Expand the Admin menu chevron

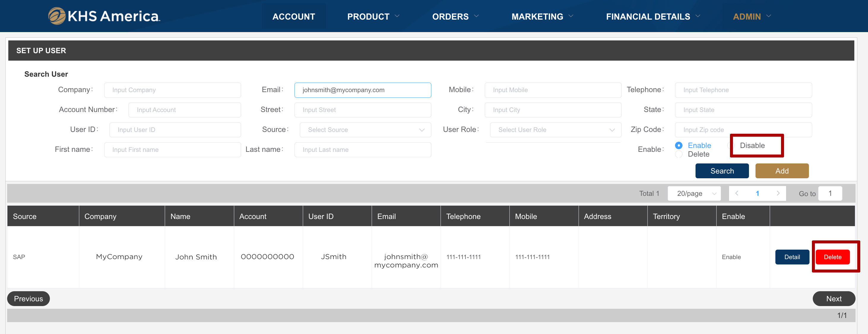coord(769,16)
